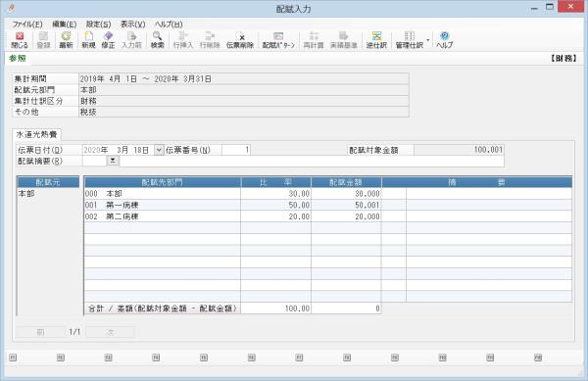The height and width of the screenshot is (381, 588).
Task: Click the 閉じる (close) toolbar icon
Action: click(20, 40)
